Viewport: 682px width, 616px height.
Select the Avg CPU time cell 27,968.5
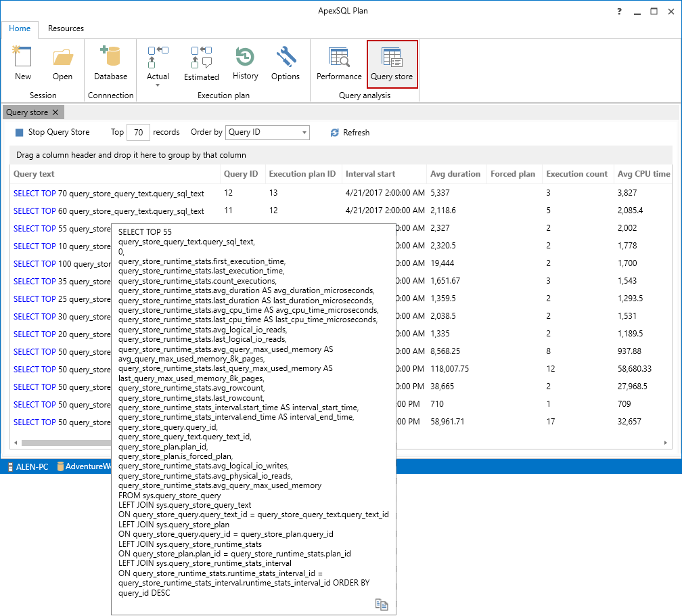coord(633,387)
